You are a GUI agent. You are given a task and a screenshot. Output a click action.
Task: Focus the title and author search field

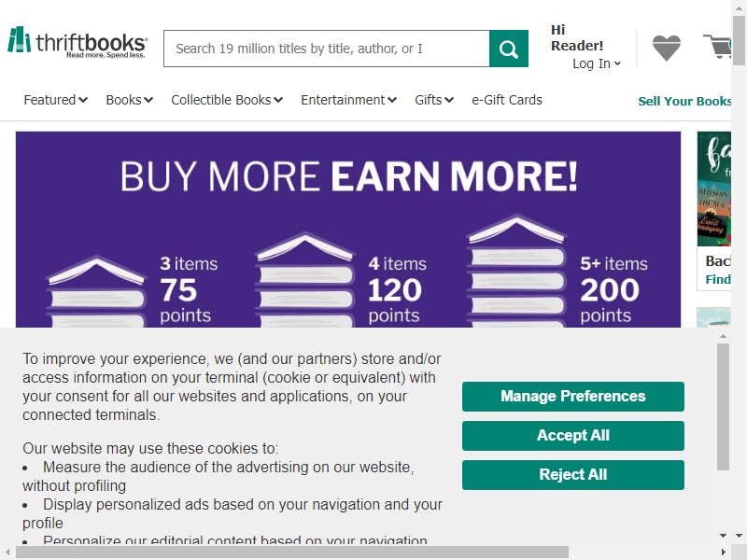(x=326, y=49)
